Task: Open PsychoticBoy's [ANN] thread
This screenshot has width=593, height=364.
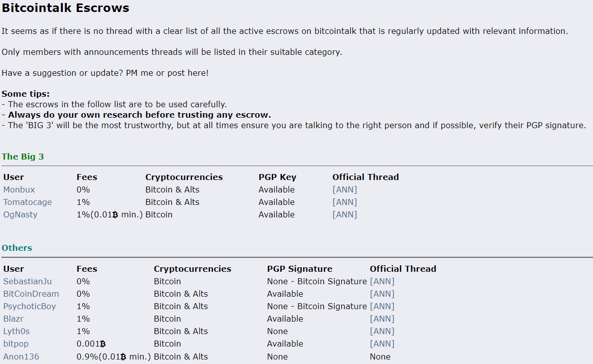Action: click(382, 306)
